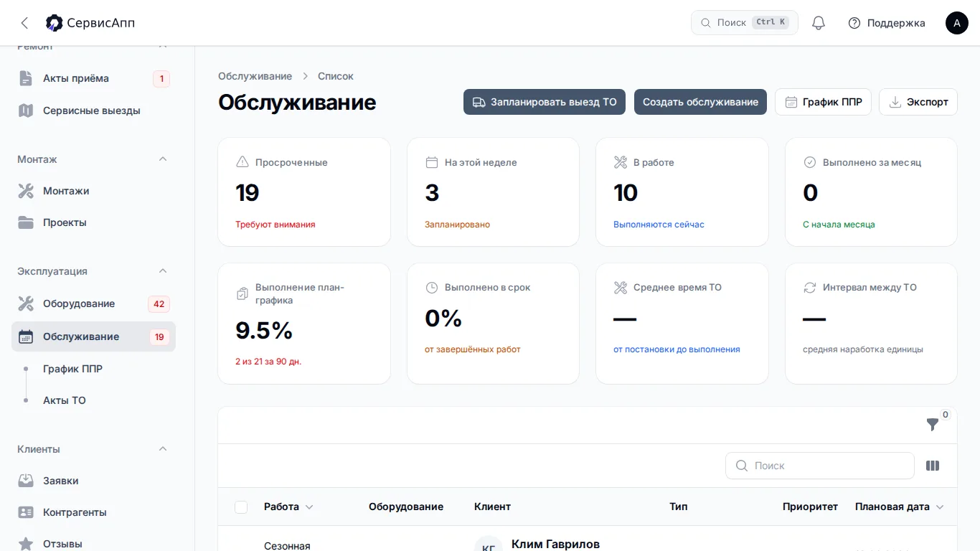Click the Экспорт button
The width and height of the screenshot is (980, 551).
[x=918, y=102]
